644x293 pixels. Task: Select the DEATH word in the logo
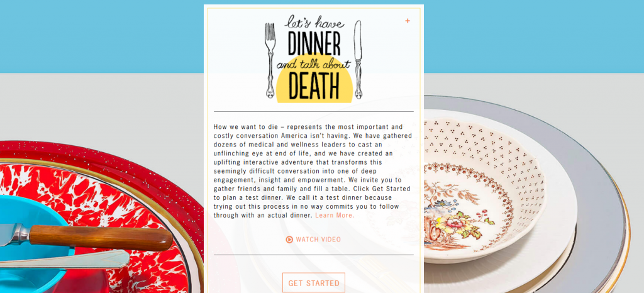[314, 86]
